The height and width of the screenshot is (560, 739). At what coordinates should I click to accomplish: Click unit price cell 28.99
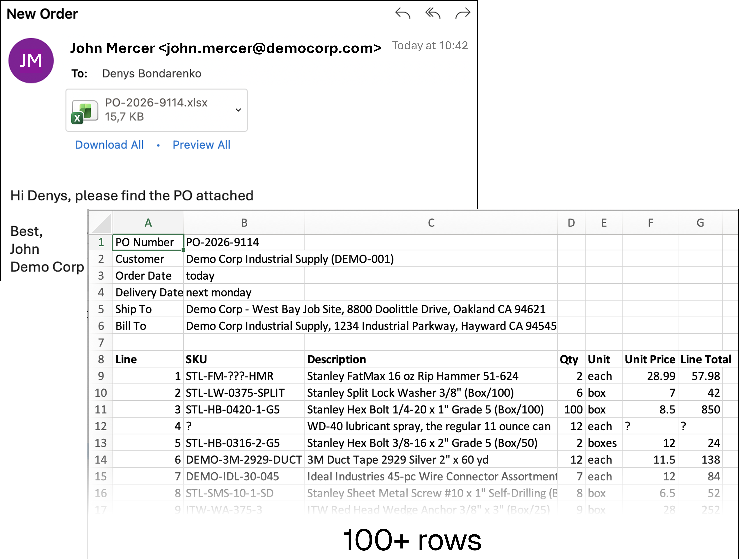tap(650, 376)
